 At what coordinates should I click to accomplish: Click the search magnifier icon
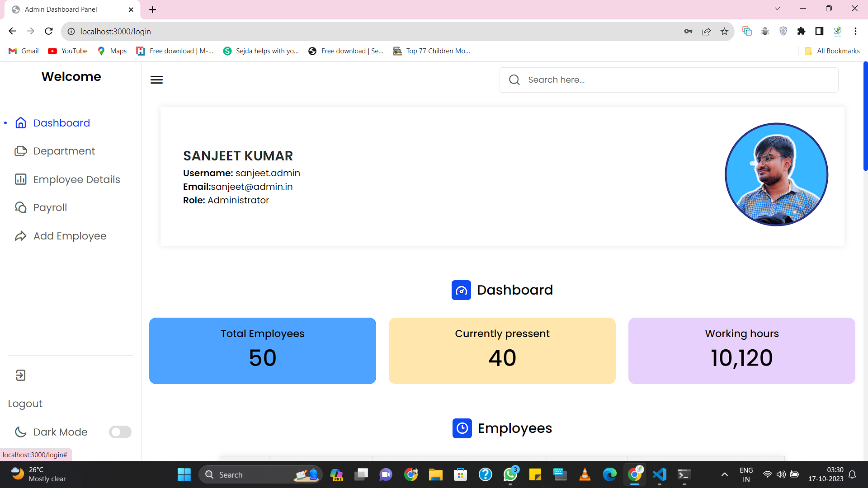pos(514,80)
